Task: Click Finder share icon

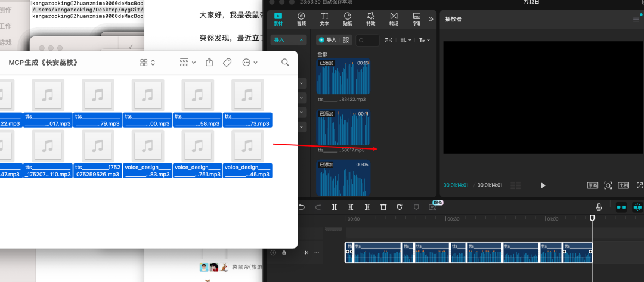Action: click(209, 63)
